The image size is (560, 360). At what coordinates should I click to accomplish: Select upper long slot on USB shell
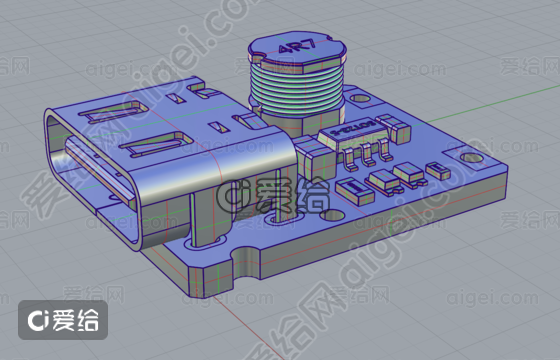(x=113, y=112)
